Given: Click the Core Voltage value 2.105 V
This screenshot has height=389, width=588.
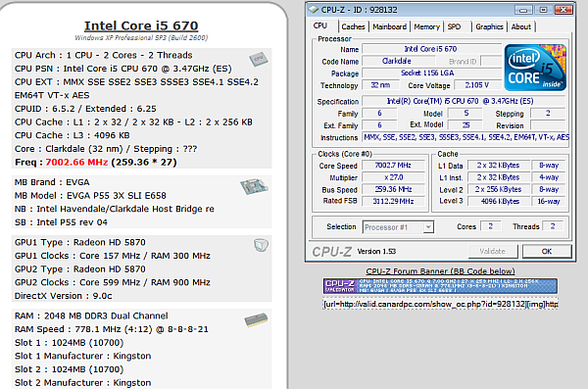Looking at the screenshot, I should point(477,85).
